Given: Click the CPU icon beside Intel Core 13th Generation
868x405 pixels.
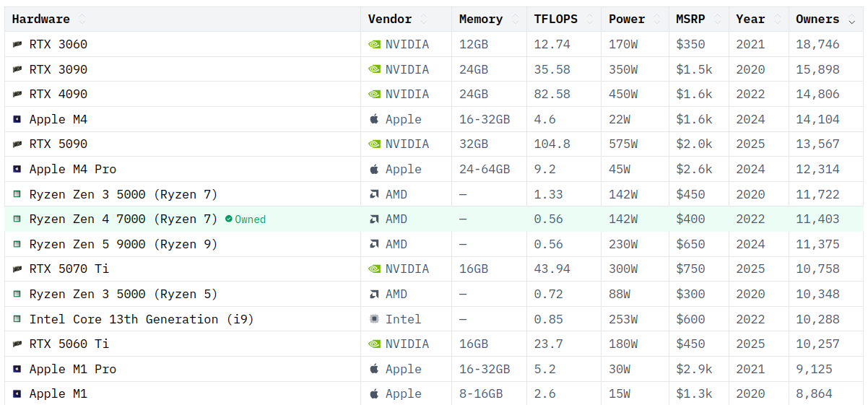Looking at the screenshot, I should [18, 319].
